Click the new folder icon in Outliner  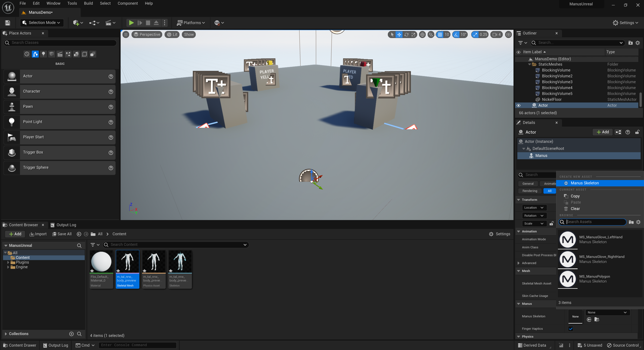(x=630, y=43)
